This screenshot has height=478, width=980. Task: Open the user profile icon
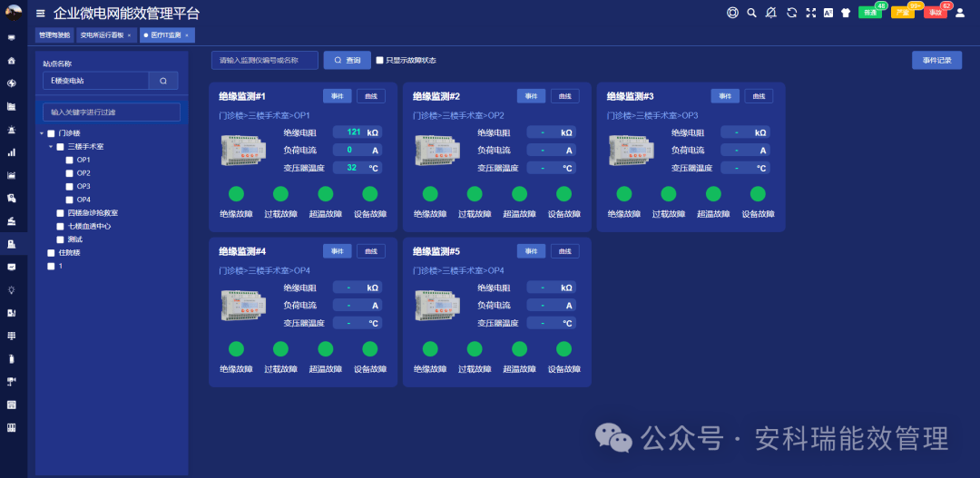tap(960, 13)
